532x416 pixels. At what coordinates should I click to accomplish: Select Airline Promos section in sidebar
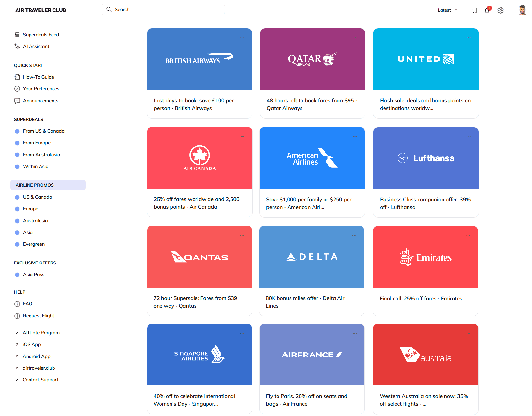pos(48,185)
